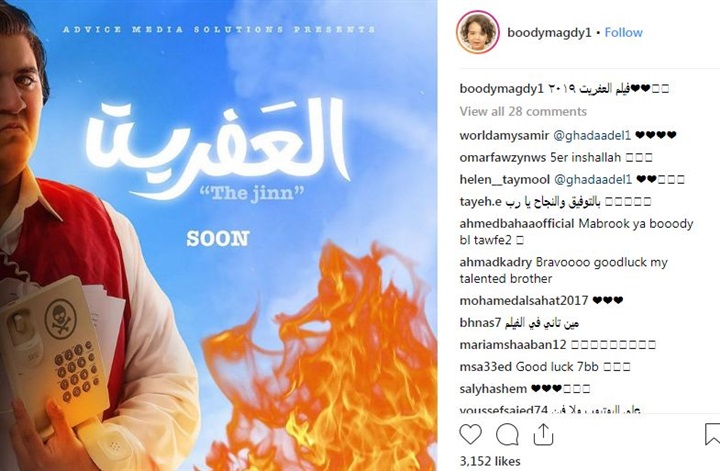Open The jinn movie poster image
Screen dimensions: 720x471
219,236
